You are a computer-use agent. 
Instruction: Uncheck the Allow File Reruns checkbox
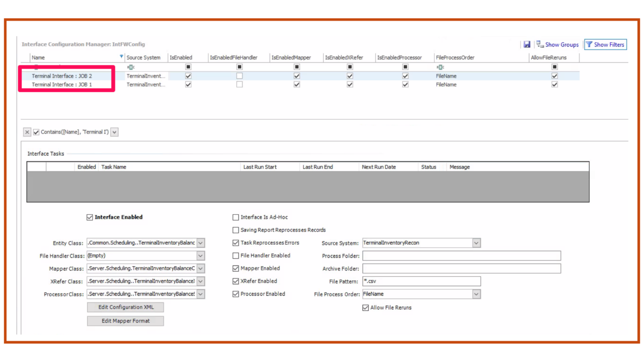click(366, 308)
